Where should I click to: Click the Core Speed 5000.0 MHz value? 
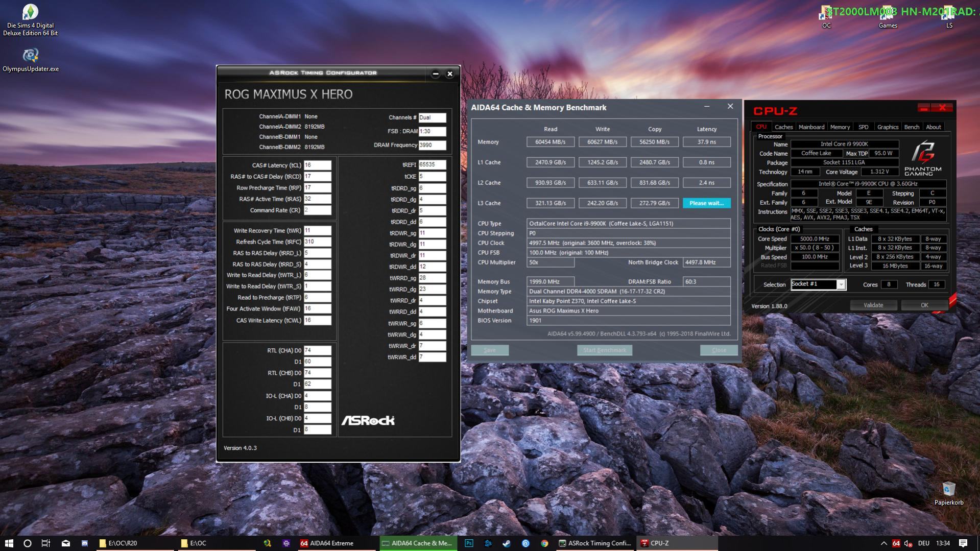[x=815, y=239]
